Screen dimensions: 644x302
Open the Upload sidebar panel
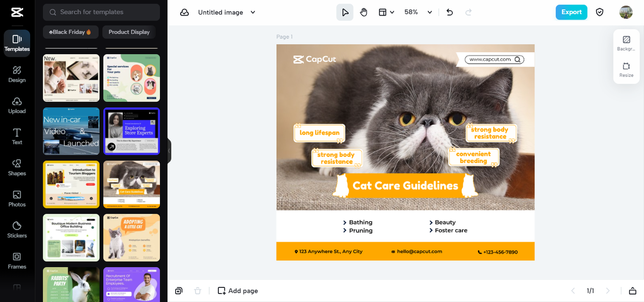pyautogui.click(x=17, y=106)
